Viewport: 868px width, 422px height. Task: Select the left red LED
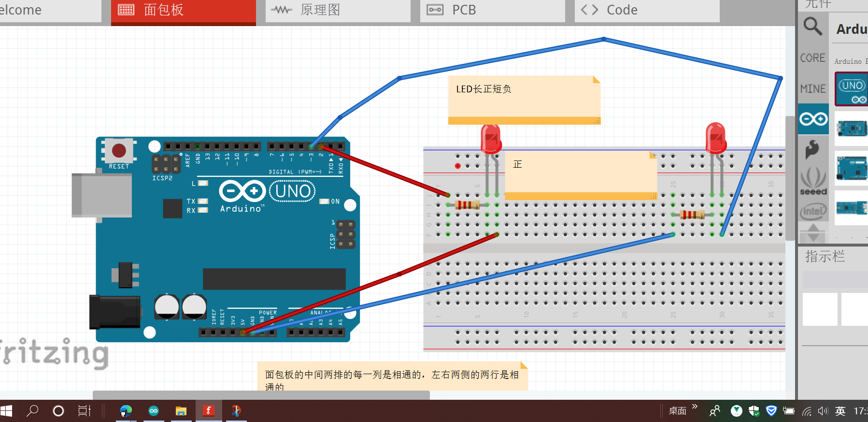pos(491,139)
